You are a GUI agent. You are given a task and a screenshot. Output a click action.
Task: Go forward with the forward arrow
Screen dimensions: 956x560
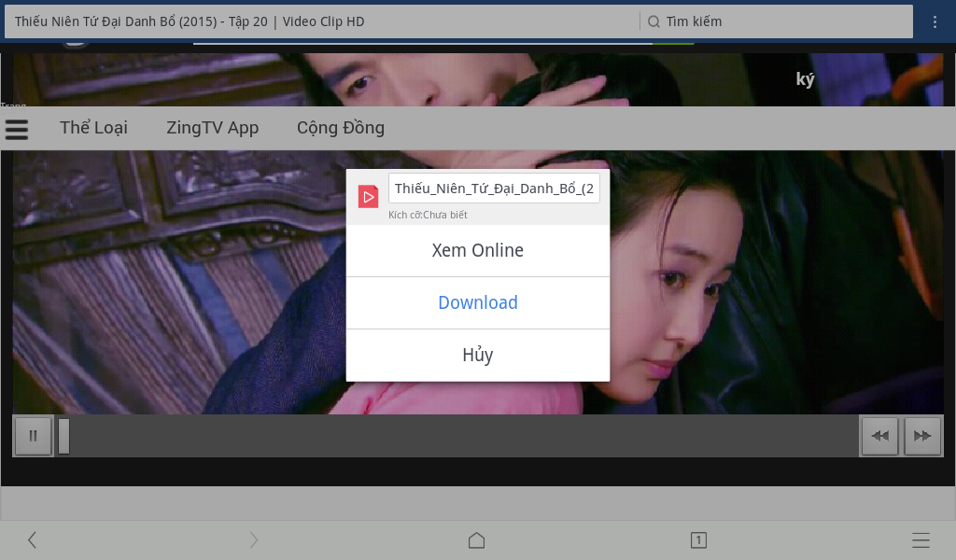pyautogui.click(x=253, y=539)
